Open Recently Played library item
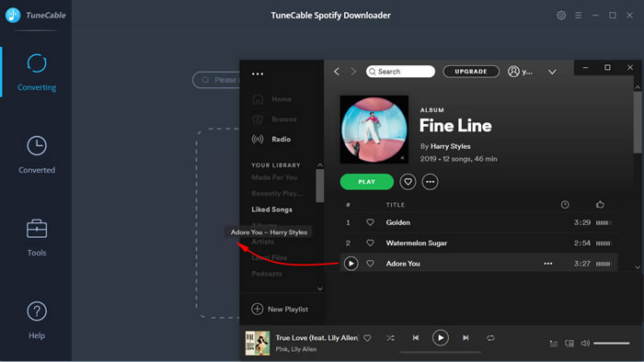The width and height of the screenshot is (644, 362). (x=277, y=194)
